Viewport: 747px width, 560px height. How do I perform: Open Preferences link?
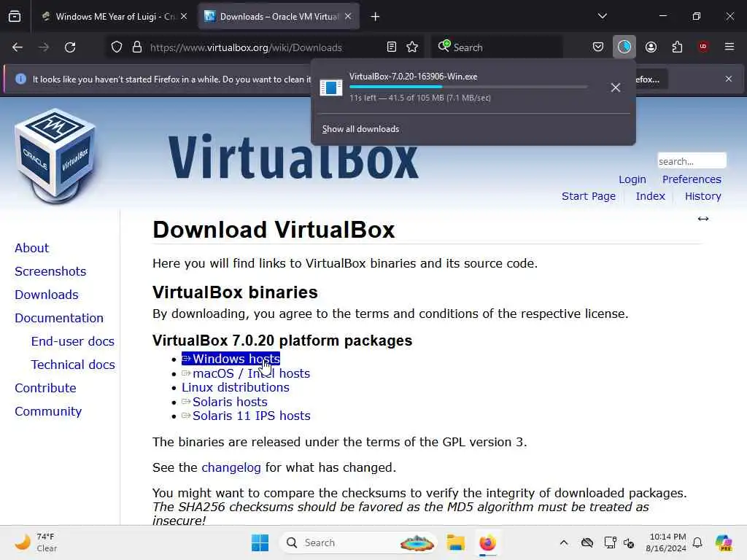click(x=692, y=179)
